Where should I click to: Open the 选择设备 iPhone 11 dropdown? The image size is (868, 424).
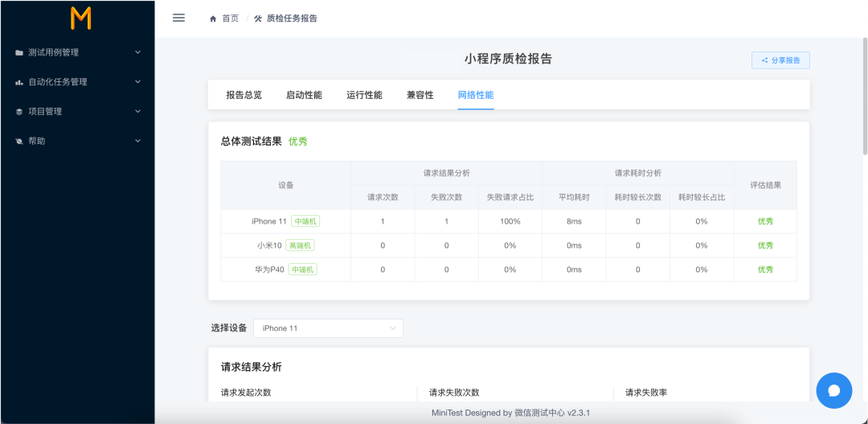click(x=328, y=328)
